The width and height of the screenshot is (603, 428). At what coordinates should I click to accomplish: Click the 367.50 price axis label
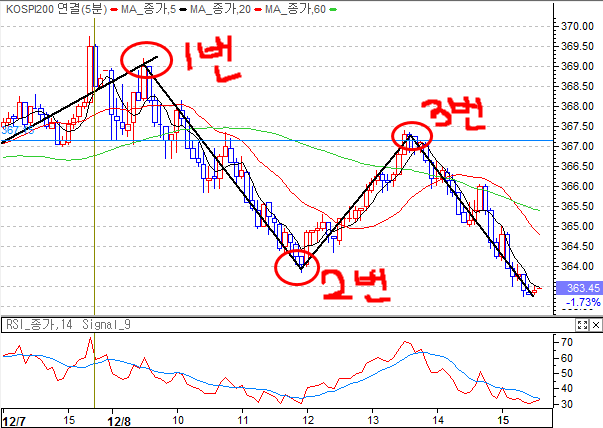(577, 126)
